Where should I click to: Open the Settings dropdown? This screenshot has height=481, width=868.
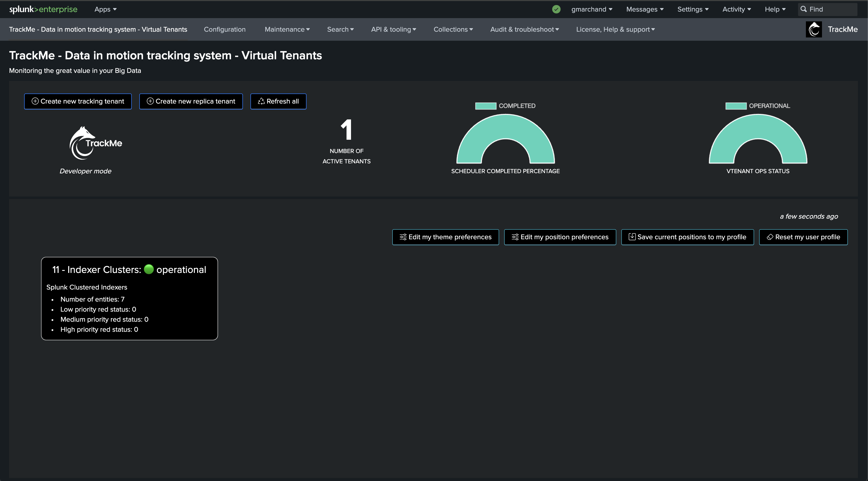(x=693, y=9)
